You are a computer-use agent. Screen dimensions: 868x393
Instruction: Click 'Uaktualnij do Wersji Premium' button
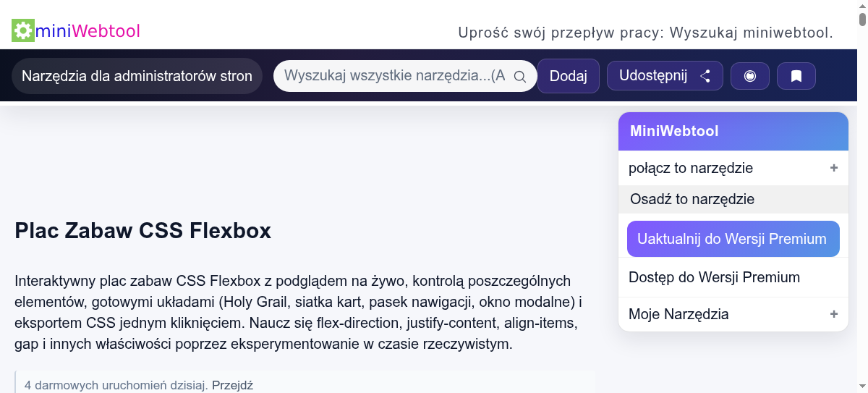(732, 239)
